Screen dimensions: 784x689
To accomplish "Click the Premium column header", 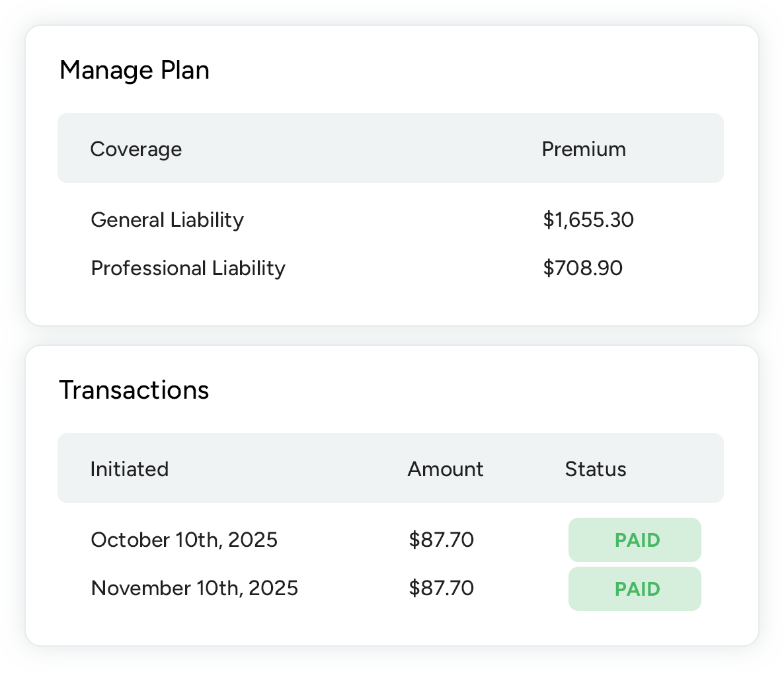I will [584, 149].
